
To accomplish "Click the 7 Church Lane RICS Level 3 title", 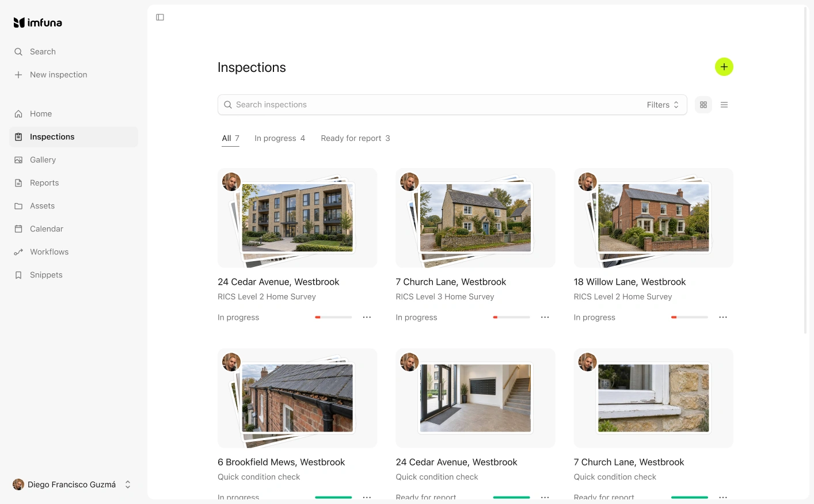I will point(451,282).
